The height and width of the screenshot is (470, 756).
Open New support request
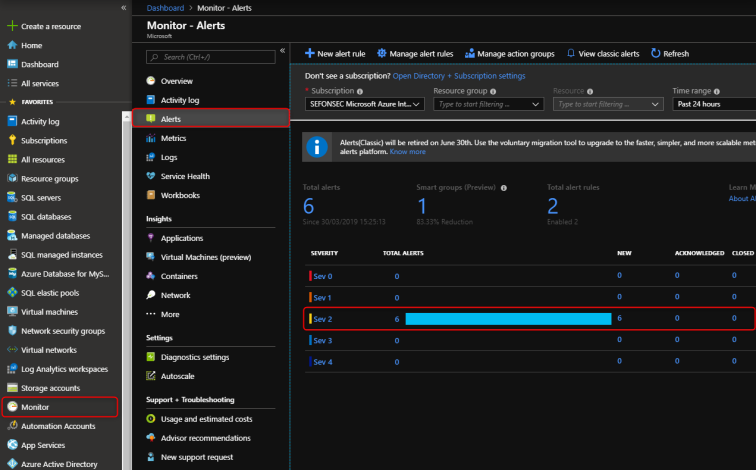197,457
